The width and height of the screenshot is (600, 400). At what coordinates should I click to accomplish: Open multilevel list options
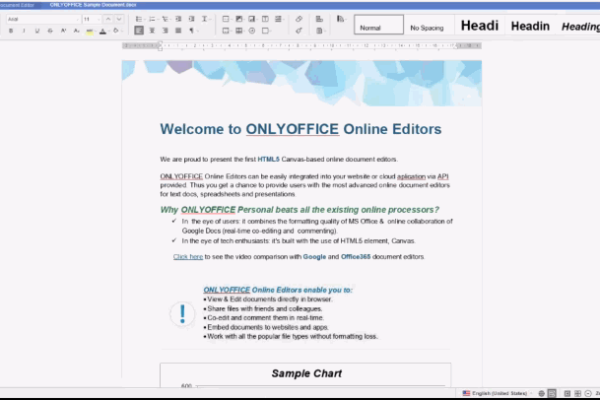(165, 19)
